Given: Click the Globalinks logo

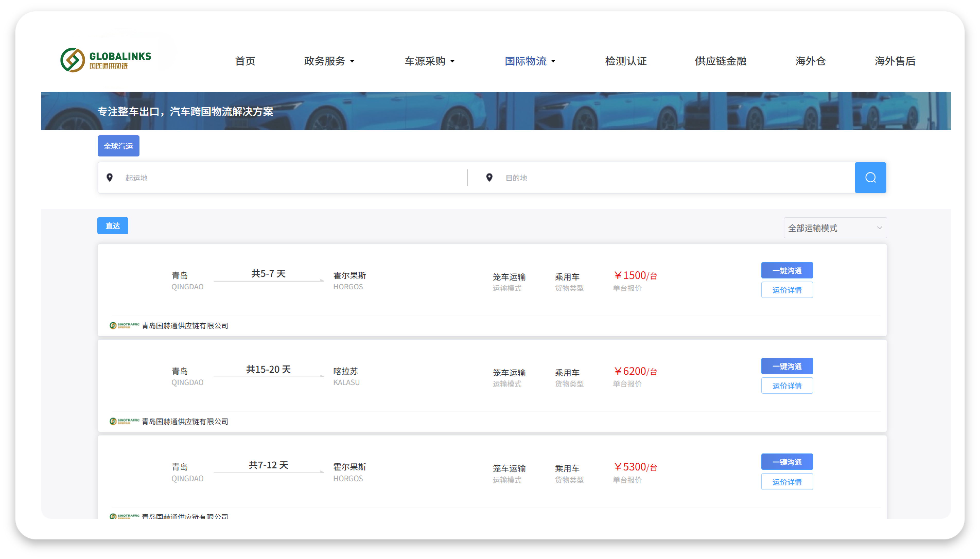Looking at the screenshot, I should point(106,60).
